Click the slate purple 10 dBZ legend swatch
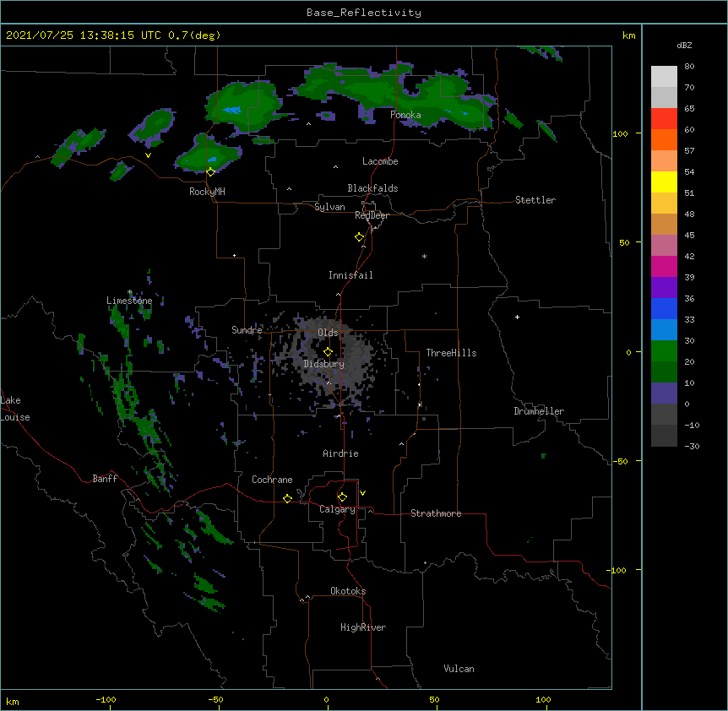Screen dimensions: 728x711 click(664, 393)
